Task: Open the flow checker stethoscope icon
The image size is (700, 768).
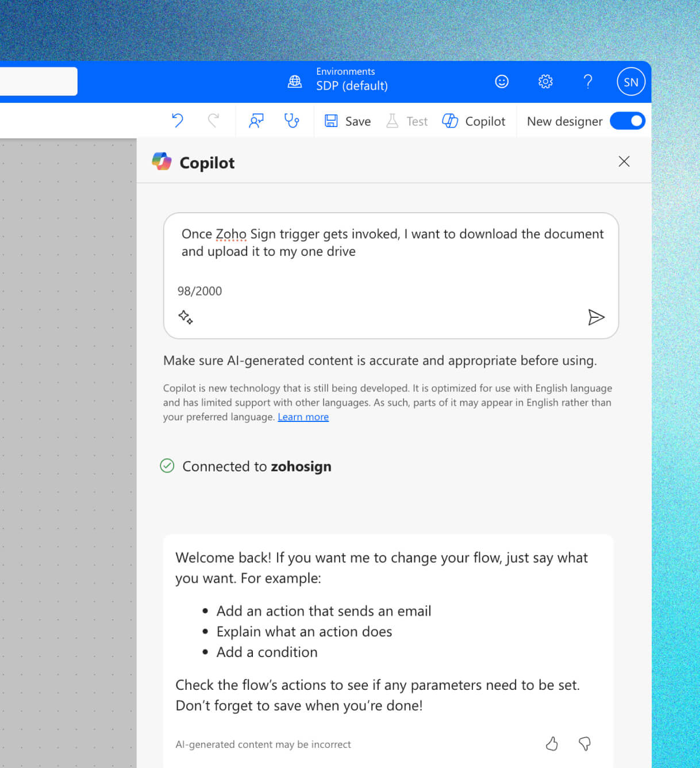Action: (x=292, y=121)
